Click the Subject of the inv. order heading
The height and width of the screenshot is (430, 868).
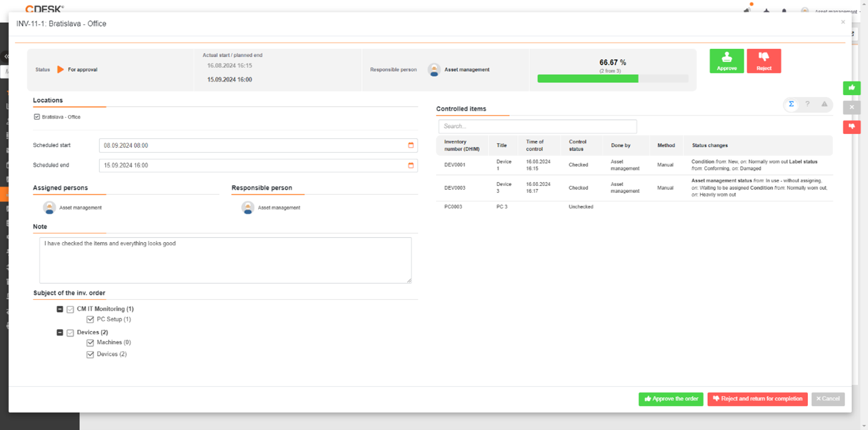[x=69, y=293]
